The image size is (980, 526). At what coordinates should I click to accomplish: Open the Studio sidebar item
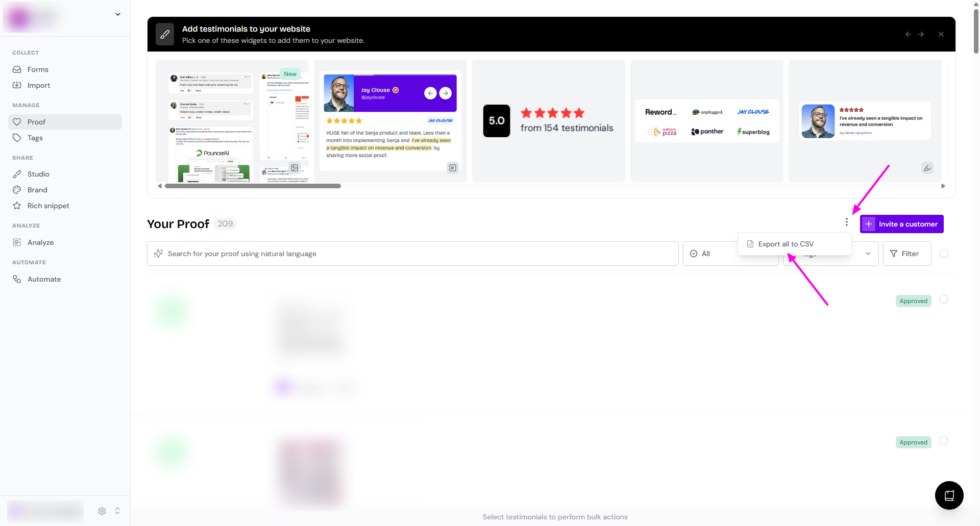click(38, 174)
